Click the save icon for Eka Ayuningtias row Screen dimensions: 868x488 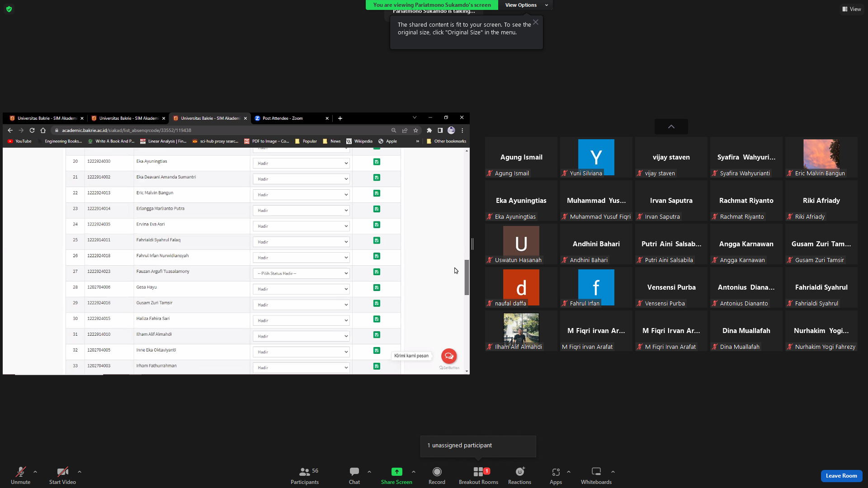(x=377, y=162)
